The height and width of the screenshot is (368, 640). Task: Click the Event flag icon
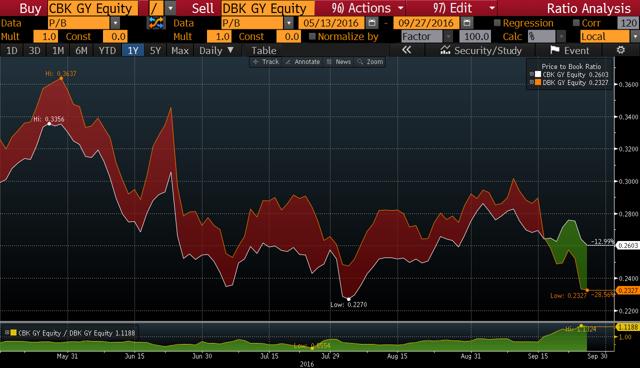(554, 50)
